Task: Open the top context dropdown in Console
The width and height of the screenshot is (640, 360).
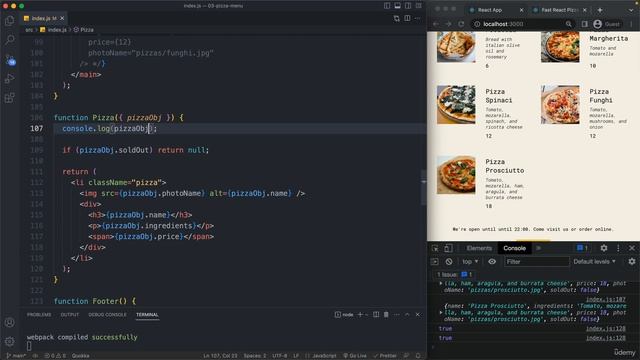Action: click(x=470, y=262)
